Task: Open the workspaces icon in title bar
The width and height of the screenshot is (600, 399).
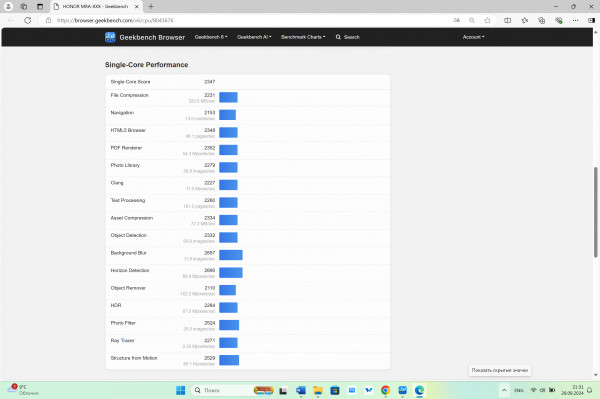Action: [24, 7]
